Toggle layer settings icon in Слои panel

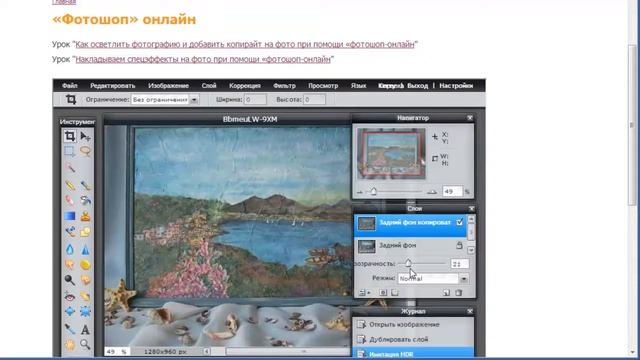[363, 293]
